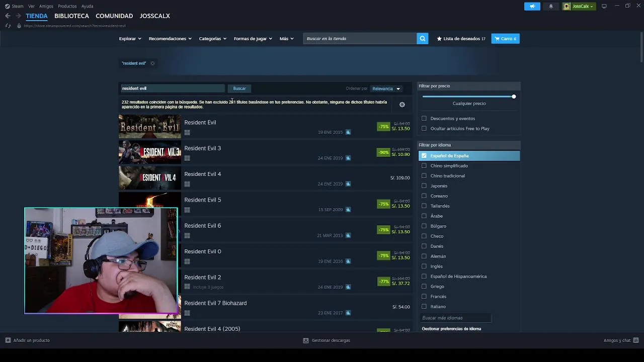The image size is (644, 362).
Task: Open the Amigos menu
Action: [46, 6]
